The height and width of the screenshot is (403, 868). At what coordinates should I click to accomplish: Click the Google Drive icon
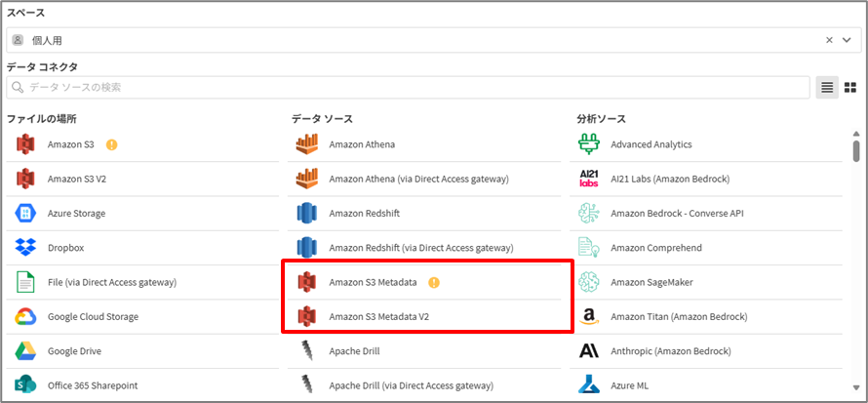click(x=25, y=351)
